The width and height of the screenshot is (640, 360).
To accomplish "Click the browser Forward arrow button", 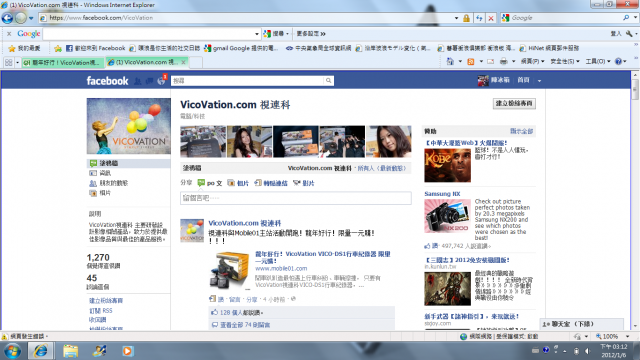I will 20,18.
